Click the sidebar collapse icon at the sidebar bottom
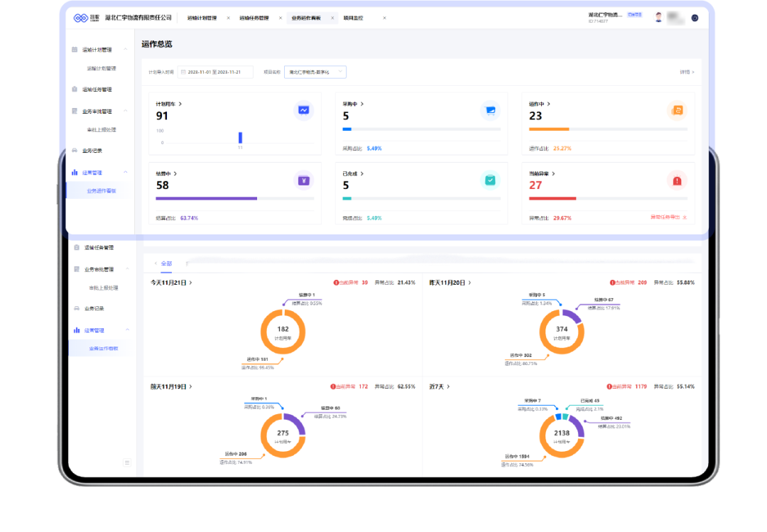767x532 pixels. pyautogui.click(x=126, y=462)
